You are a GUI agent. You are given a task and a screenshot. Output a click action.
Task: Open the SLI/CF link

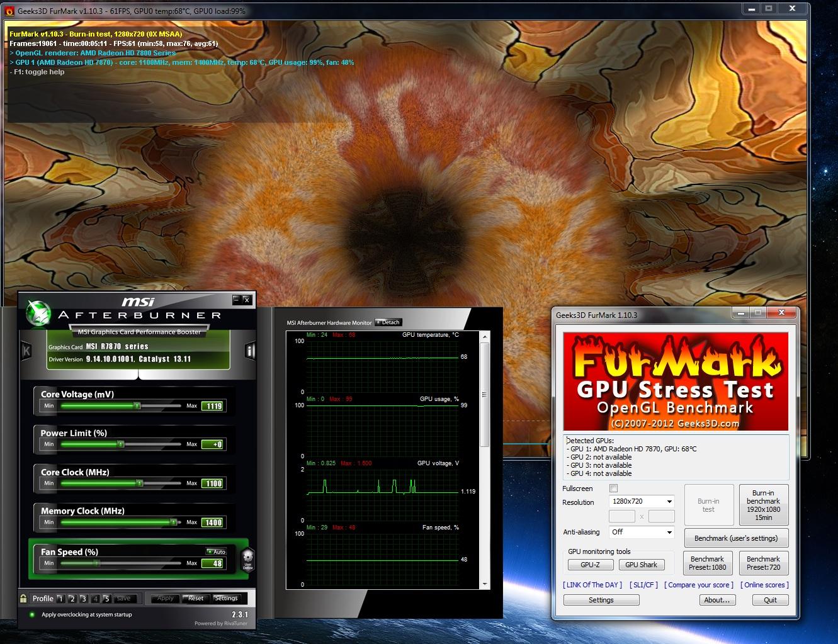coord(643,585)
